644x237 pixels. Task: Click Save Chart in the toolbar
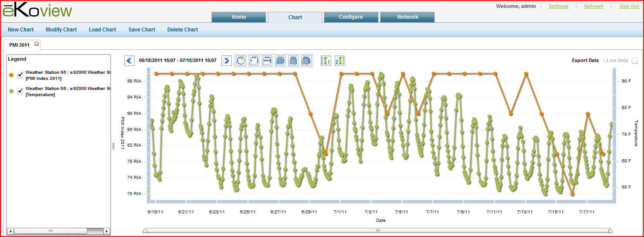(x=142, y=30)
